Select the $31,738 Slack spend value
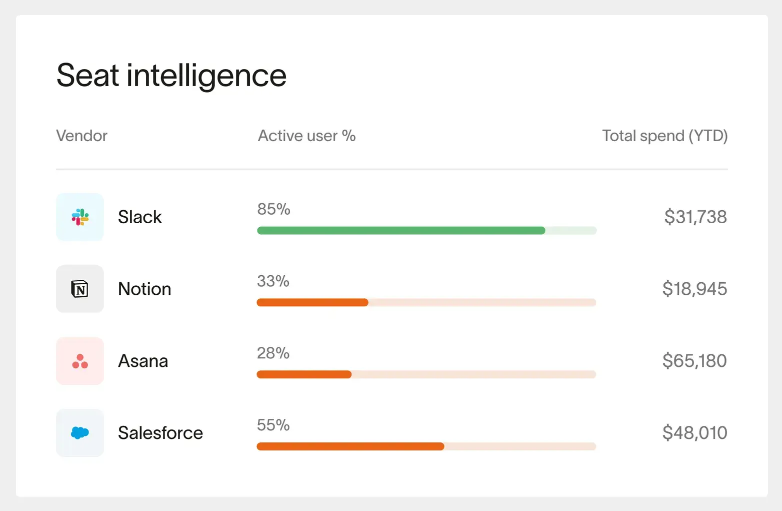 pyautogui.click(x=696, y=217)
